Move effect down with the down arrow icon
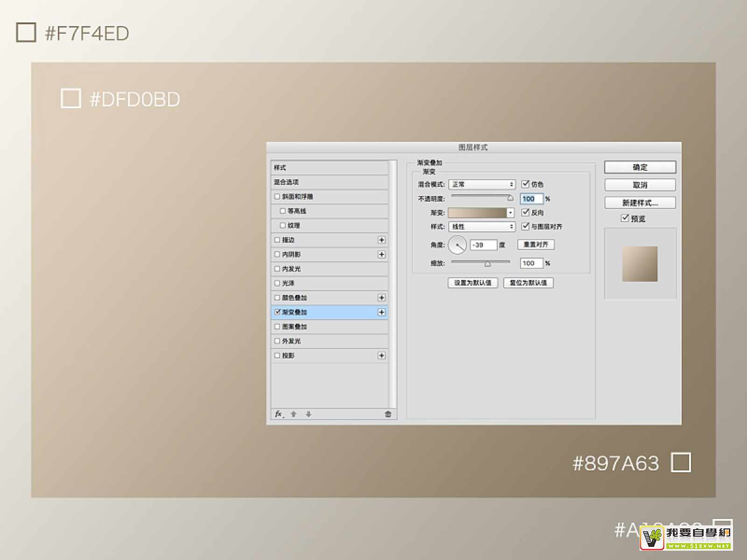This screenshot has width=747, height=560. 309,414
